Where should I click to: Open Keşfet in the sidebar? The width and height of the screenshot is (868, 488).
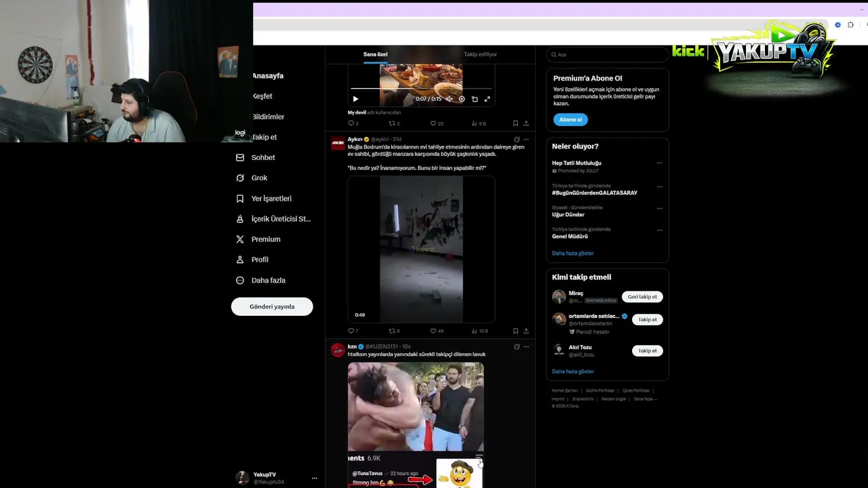coord(262,96)
